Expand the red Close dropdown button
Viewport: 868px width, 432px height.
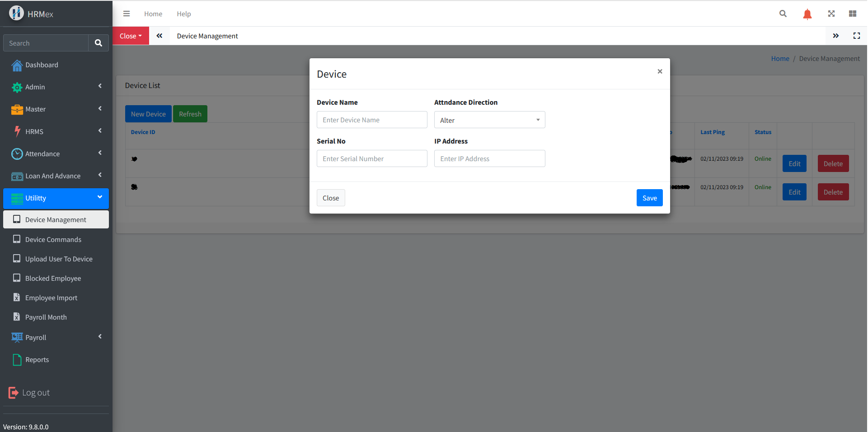click(x=131, y=36)
